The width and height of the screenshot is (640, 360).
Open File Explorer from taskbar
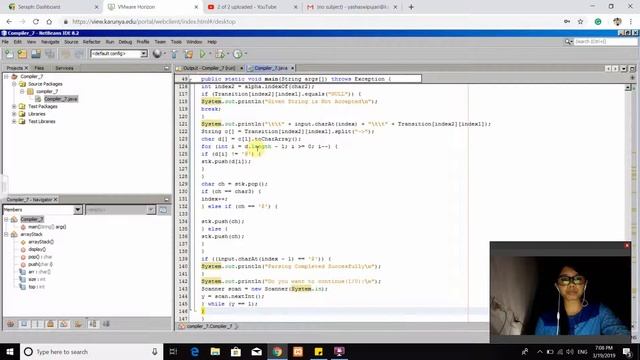tap(215, 351)
